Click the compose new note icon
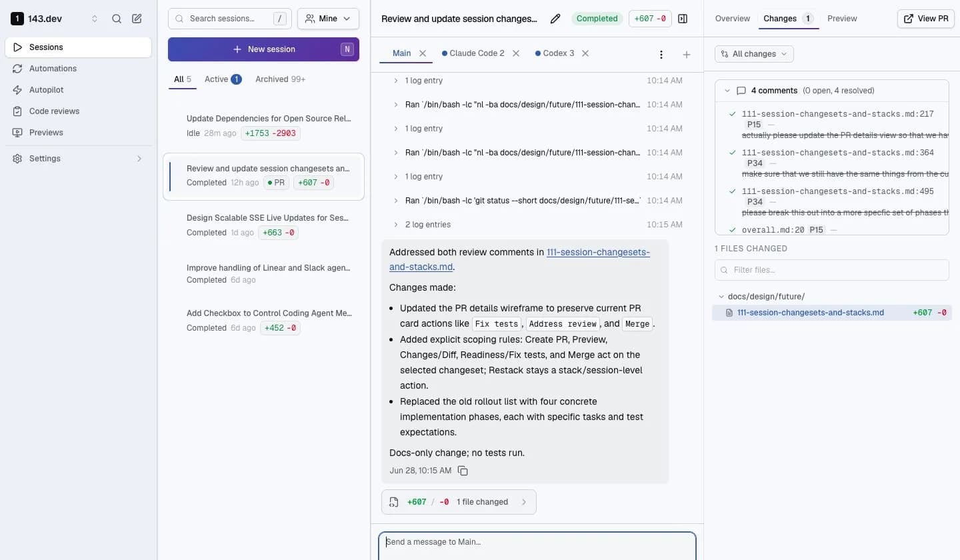 pos(137,19)
